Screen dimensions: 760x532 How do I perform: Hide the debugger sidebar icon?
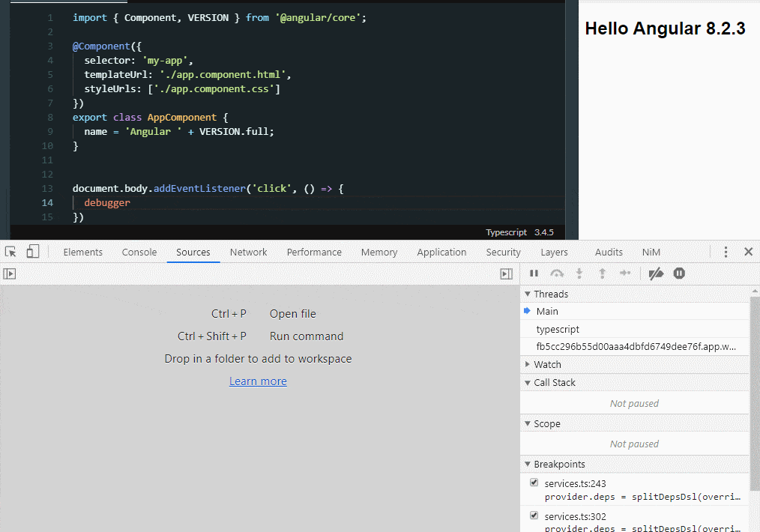tap(506, 273)
